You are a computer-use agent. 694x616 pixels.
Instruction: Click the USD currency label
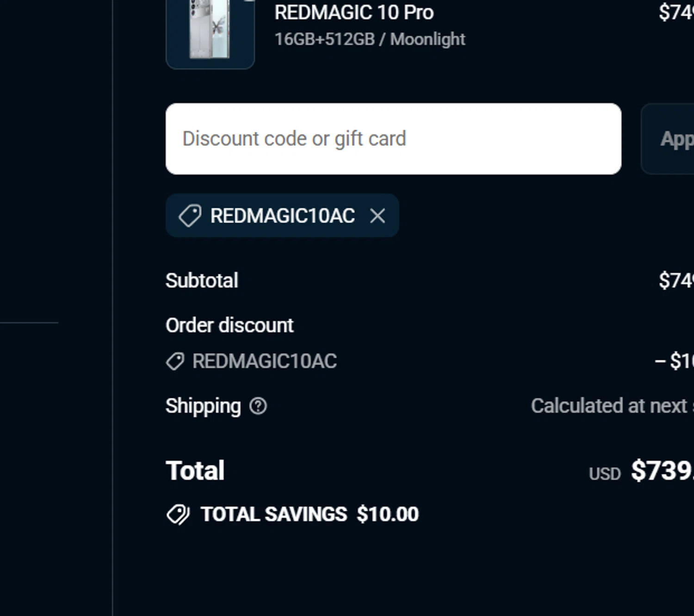[x=604, y=474]
